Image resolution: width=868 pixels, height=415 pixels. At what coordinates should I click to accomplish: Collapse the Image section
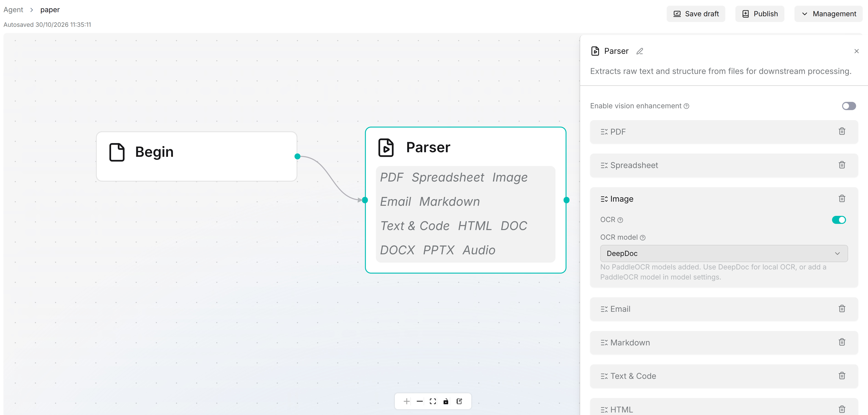click(617, 199)
